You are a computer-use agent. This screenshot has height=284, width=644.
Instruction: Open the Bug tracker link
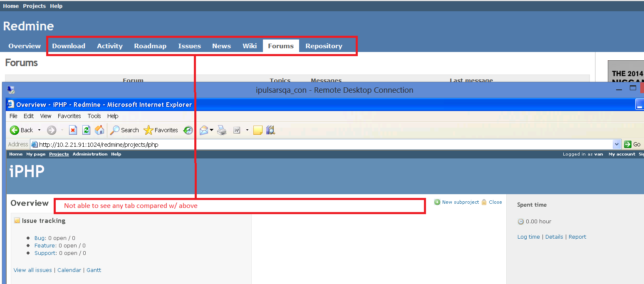point(40,238)
